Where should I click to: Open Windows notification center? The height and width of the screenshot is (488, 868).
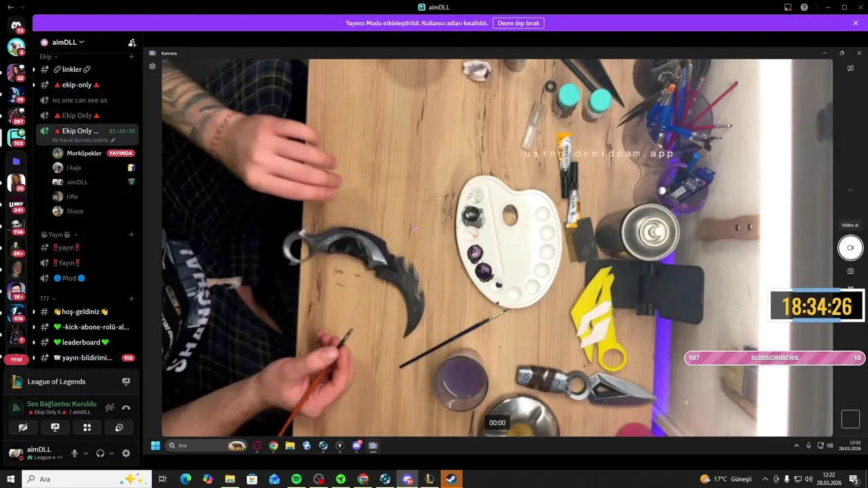854,479
